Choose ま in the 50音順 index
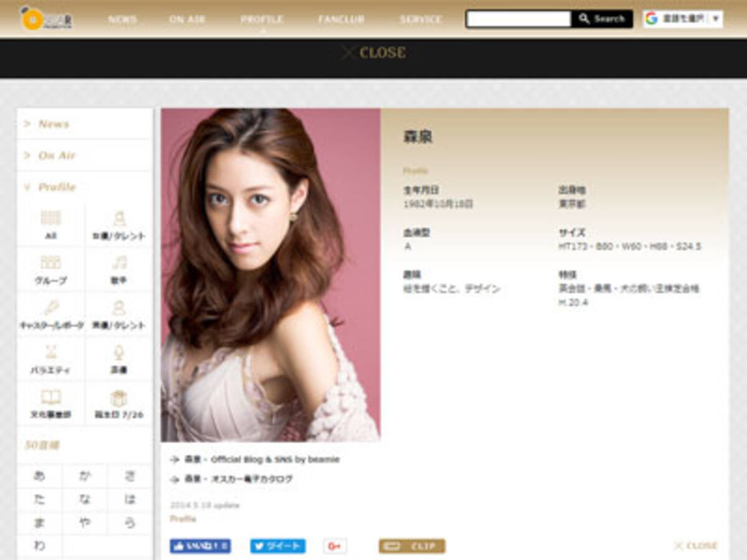This screenshot has height=560, width=747. pos(40,523)
